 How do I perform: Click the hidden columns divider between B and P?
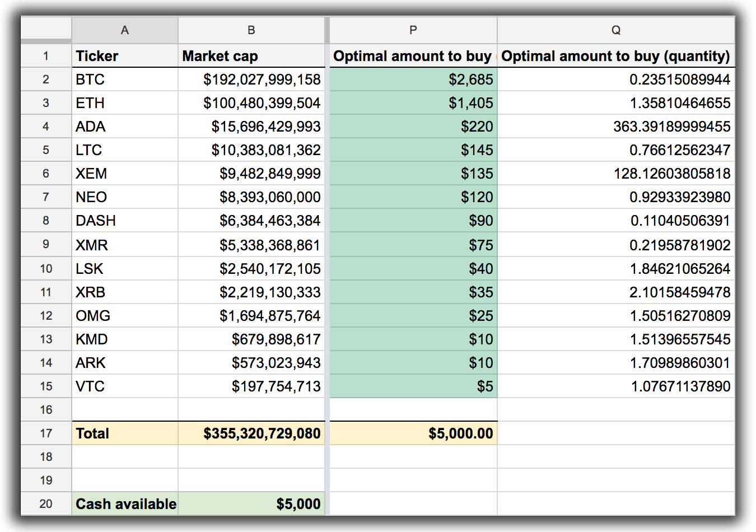[x=327, y=30]
